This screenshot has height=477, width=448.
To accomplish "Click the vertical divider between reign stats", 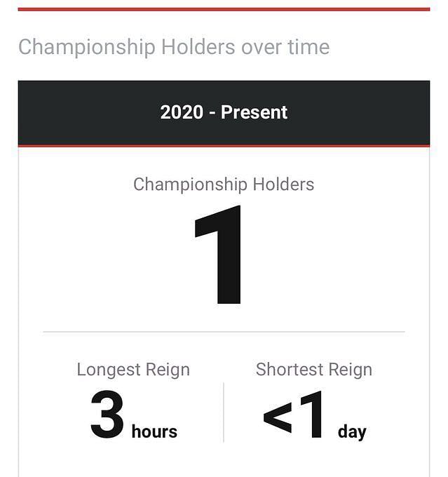I will tap(224, 412).
